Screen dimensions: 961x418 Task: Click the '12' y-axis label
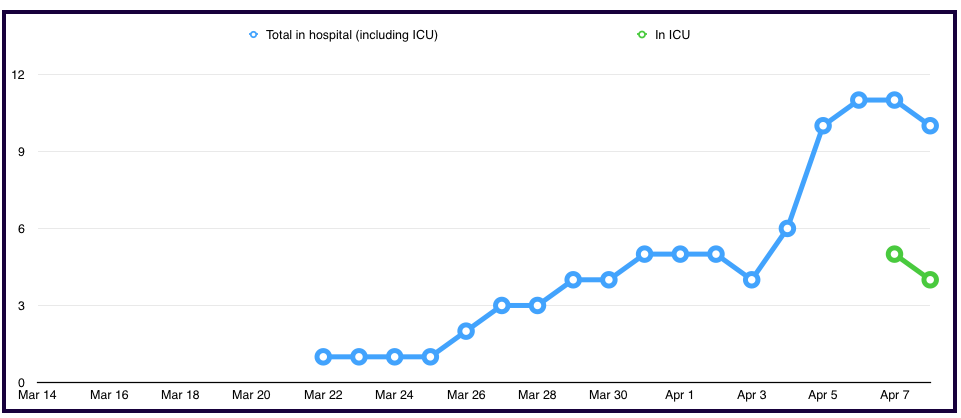pos(18,75)
